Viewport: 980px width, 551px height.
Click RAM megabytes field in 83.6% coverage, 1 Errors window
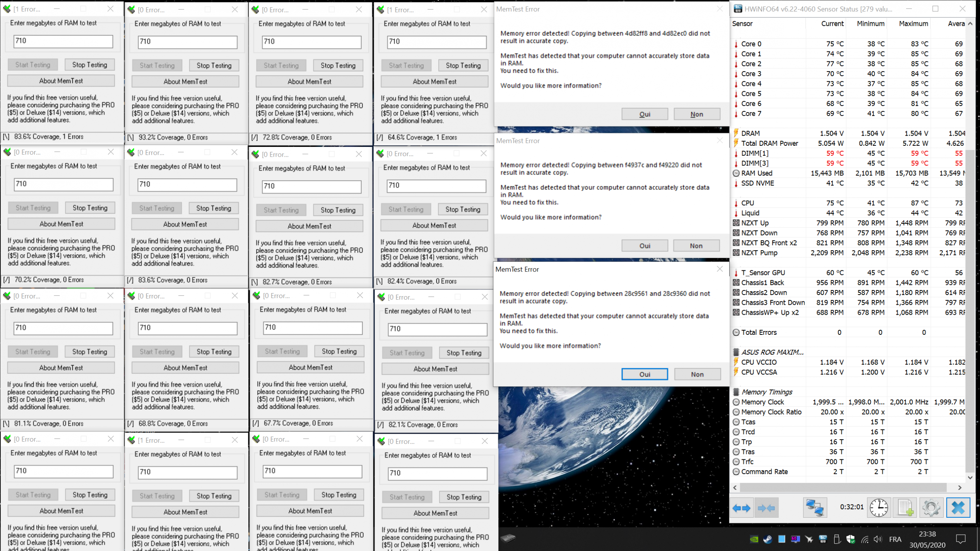click(63, 41)
